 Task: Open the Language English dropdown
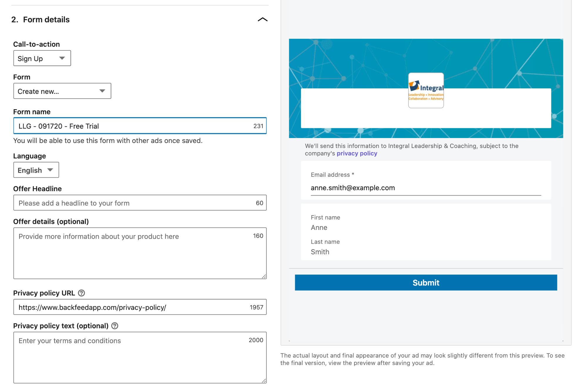pos(36,170)
